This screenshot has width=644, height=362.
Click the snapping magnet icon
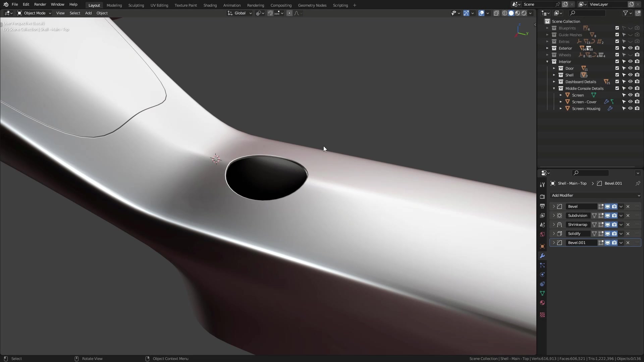click(x=270, y=13)
